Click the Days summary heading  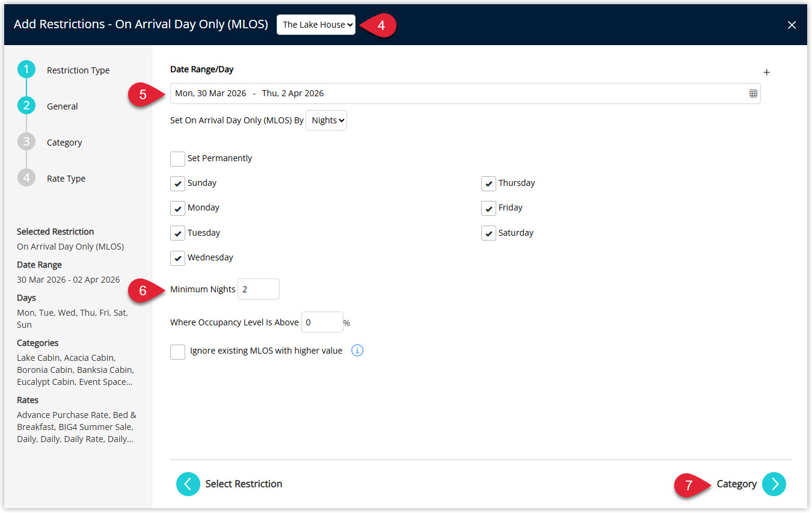(x=26, y=298)
